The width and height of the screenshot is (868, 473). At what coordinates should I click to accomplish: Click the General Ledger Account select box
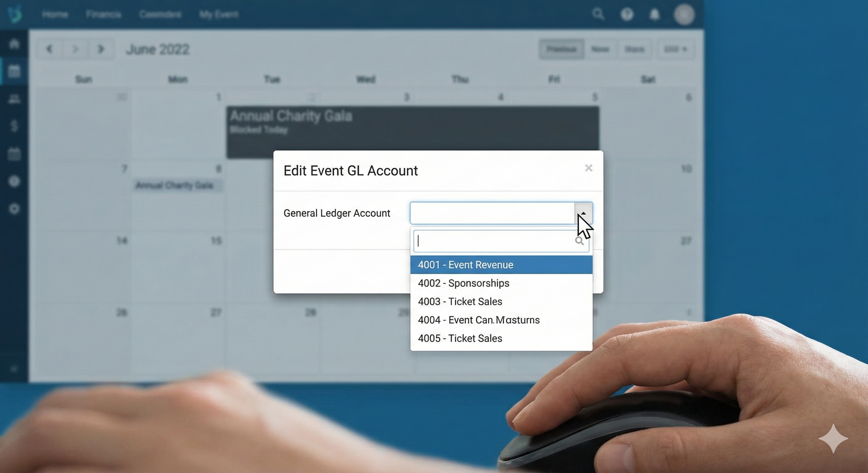501,213
